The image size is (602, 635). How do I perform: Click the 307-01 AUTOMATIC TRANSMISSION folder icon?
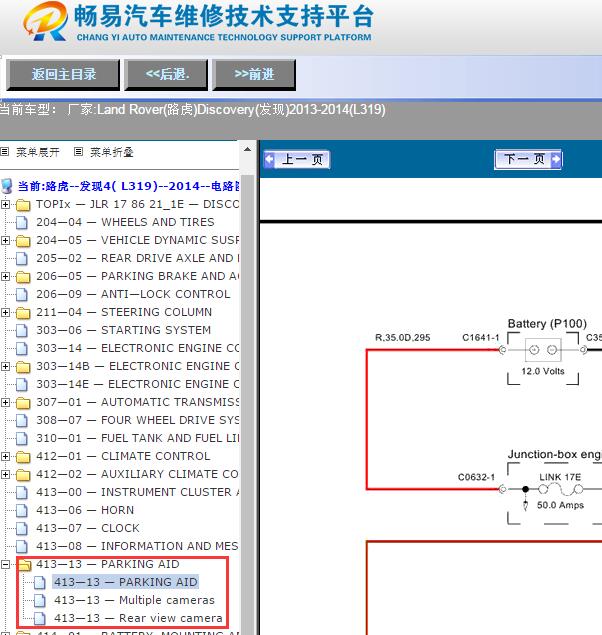pyautogui.click(x=23, y=403)
